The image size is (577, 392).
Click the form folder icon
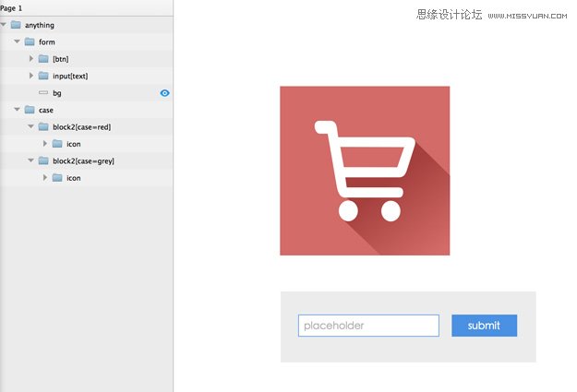coord(30,42)
